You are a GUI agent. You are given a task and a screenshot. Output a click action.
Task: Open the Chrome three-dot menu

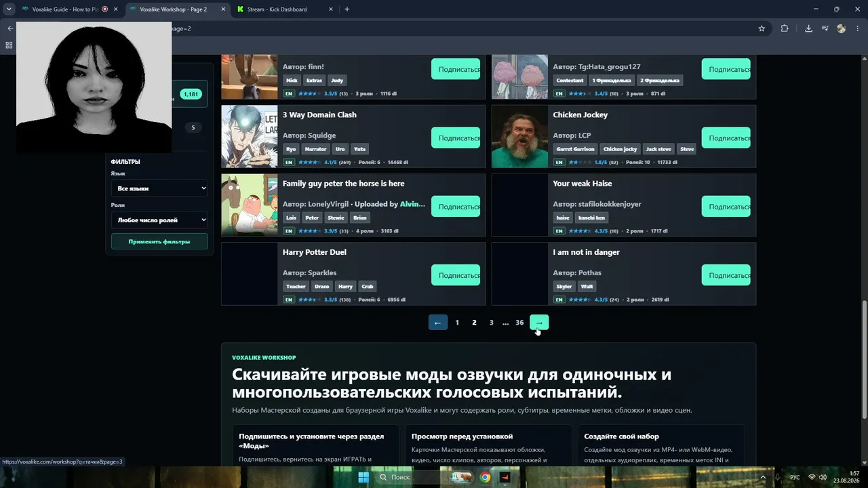(x=858, y=28)
